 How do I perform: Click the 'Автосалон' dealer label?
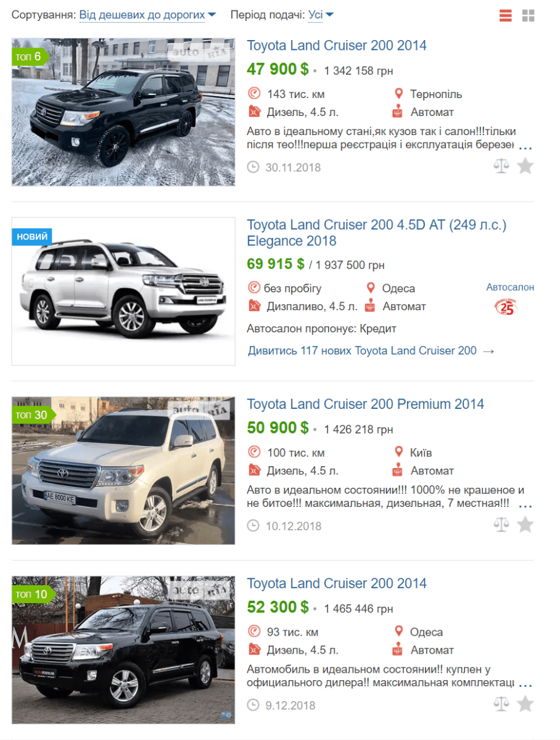[x=510, y=287]
